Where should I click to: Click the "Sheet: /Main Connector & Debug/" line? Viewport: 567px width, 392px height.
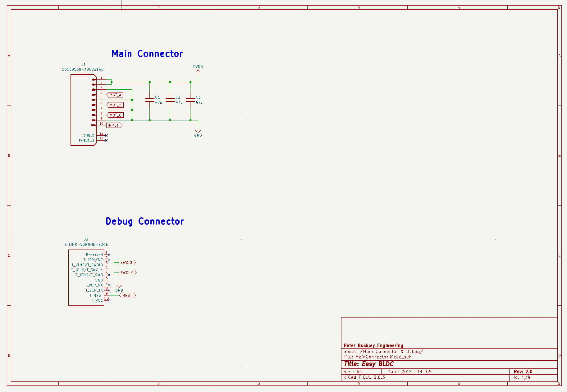pyautogui.click(x=383, y=352)
